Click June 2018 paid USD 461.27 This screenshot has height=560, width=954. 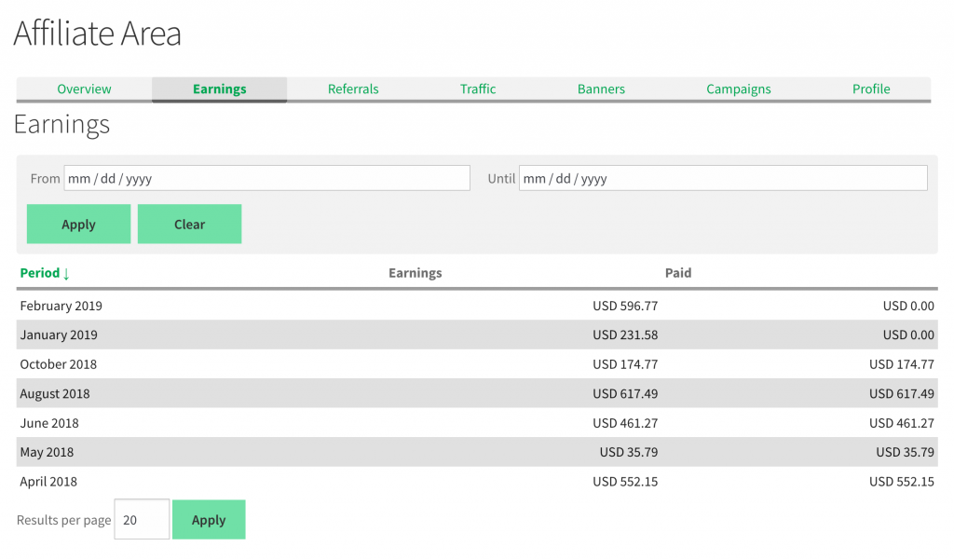coord(901,422)
